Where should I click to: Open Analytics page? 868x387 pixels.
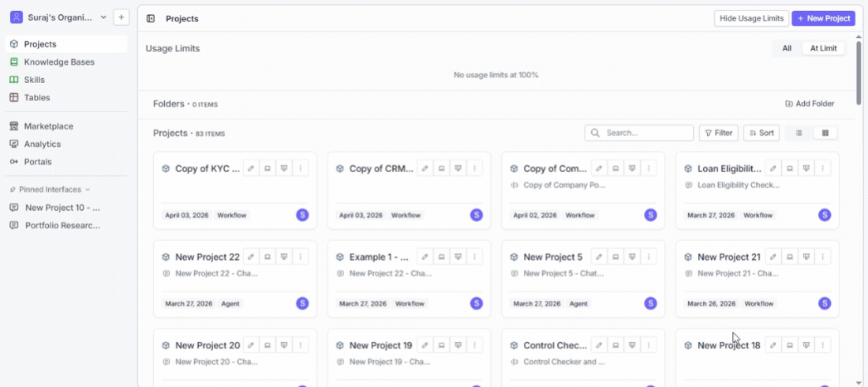tap(66, 145)
